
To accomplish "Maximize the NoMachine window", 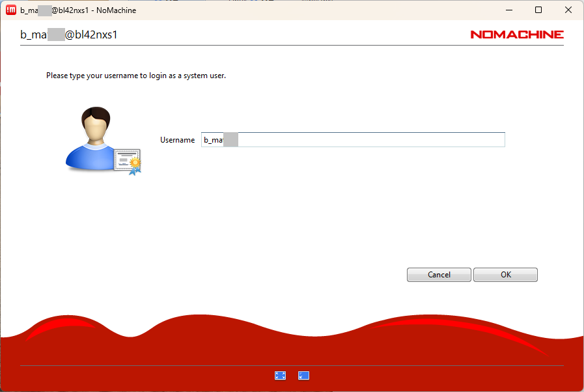I will 538,10.
